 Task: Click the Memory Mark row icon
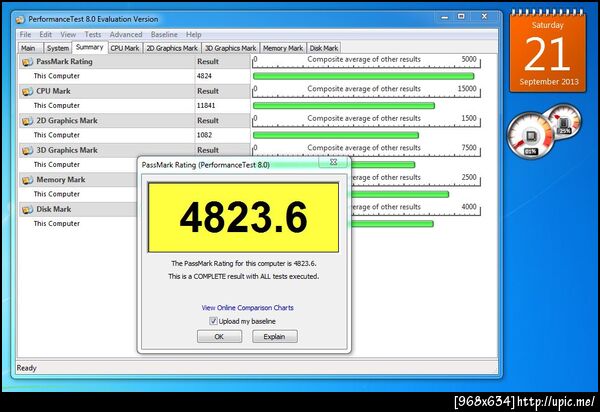[27, 180]
